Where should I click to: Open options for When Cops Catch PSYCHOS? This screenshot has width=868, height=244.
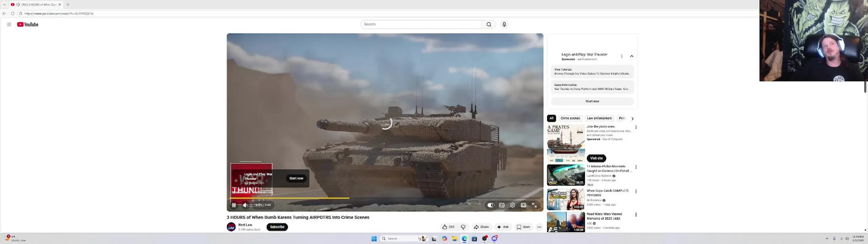click(x=636, y=191)
